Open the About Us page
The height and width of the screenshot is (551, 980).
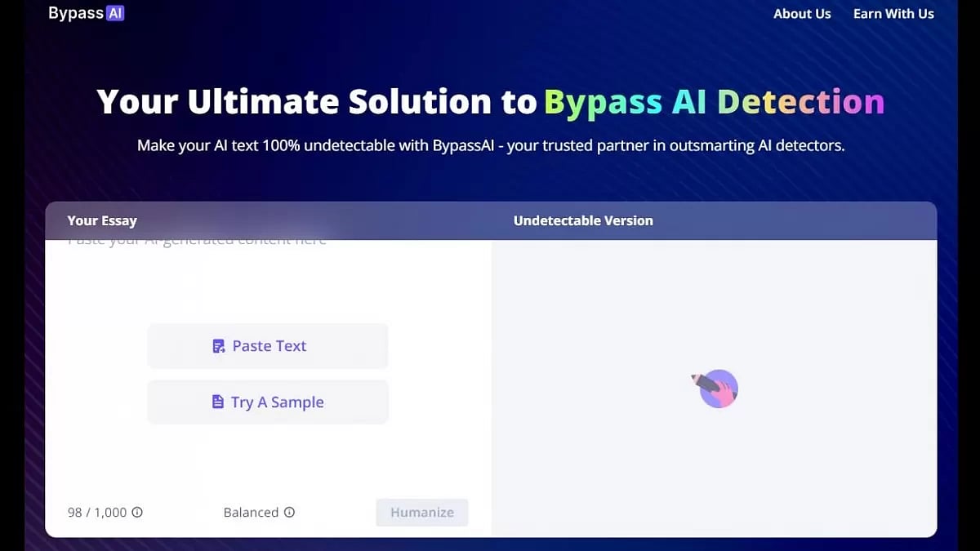[x=802, y=14]
